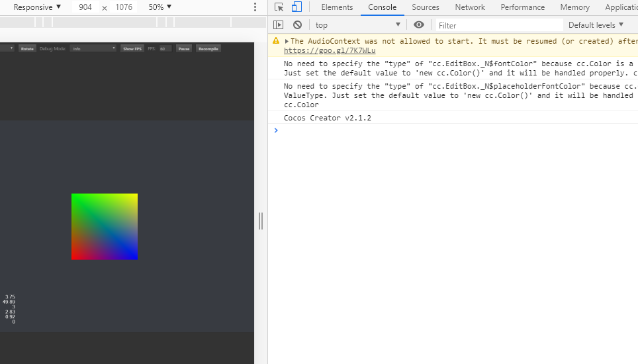Click the Debug Mode label
638x364 pixels.
coord(52,49)
